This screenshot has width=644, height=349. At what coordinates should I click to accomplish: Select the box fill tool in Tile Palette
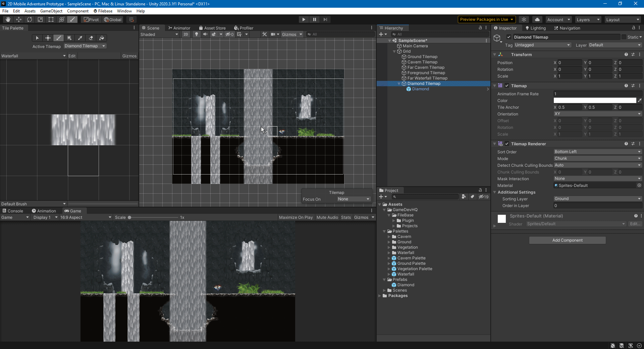click(69, 38)
